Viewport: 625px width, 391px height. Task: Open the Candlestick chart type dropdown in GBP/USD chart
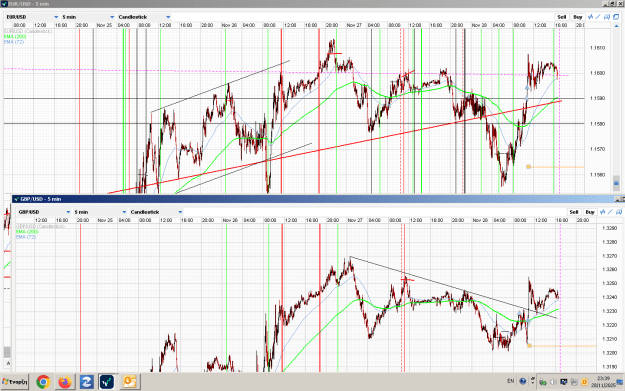[x=156, y=212]
